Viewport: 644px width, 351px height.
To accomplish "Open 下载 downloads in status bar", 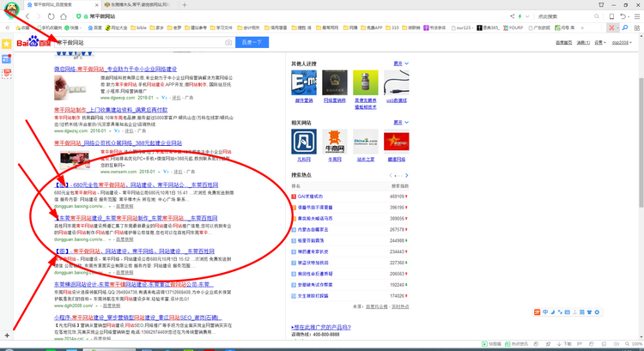I will (564, 344).
